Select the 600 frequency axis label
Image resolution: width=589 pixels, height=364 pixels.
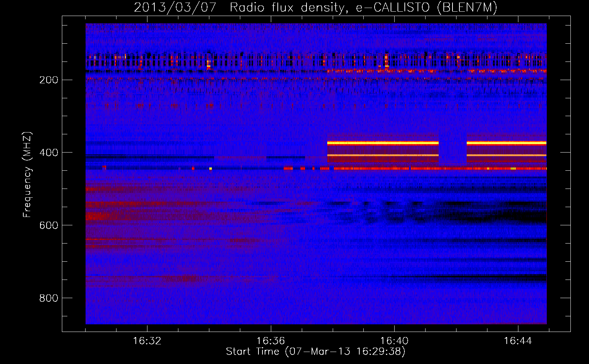(x=49, y=226)
